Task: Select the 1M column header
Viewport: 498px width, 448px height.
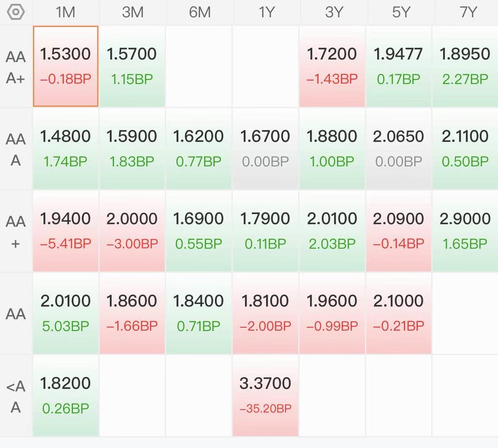Action: pos(65,12)
